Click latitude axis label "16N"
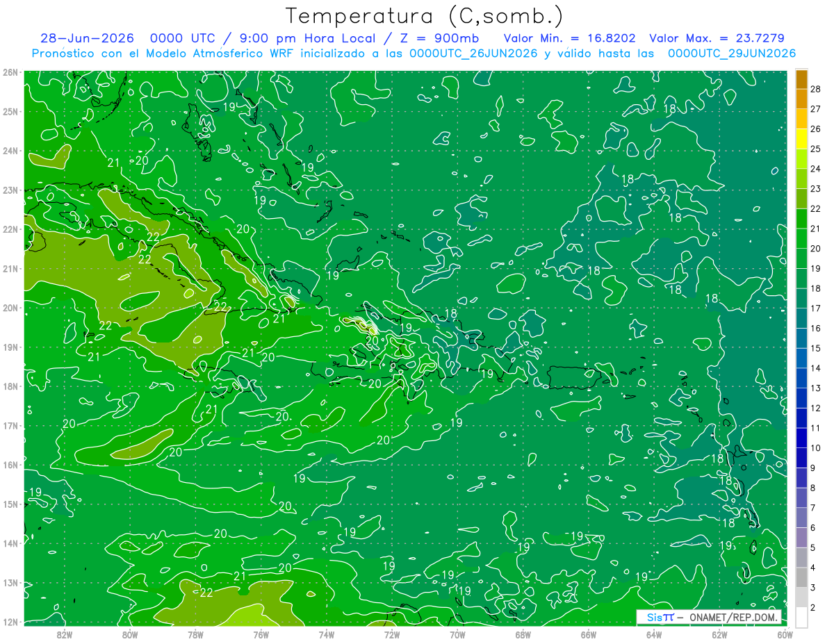 pyautogui.click(x=10, y=465)
